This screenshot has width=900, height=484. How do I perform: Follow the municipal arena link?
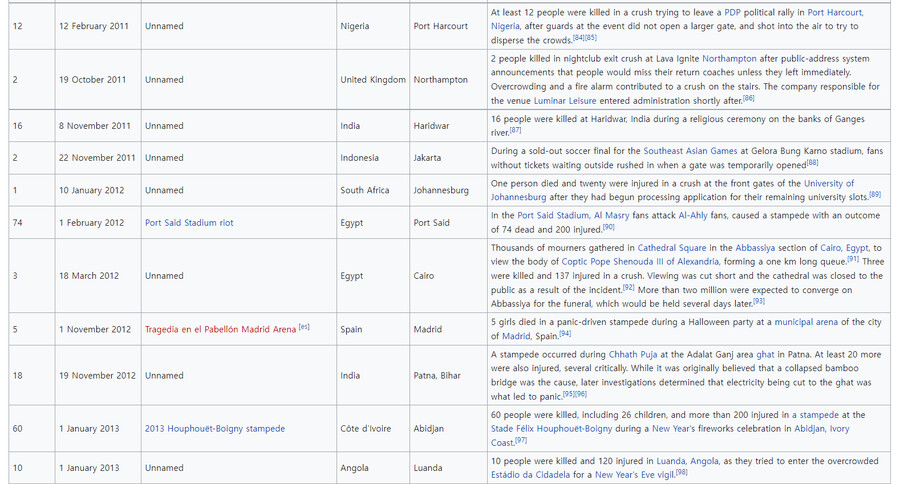coord(807,322)
